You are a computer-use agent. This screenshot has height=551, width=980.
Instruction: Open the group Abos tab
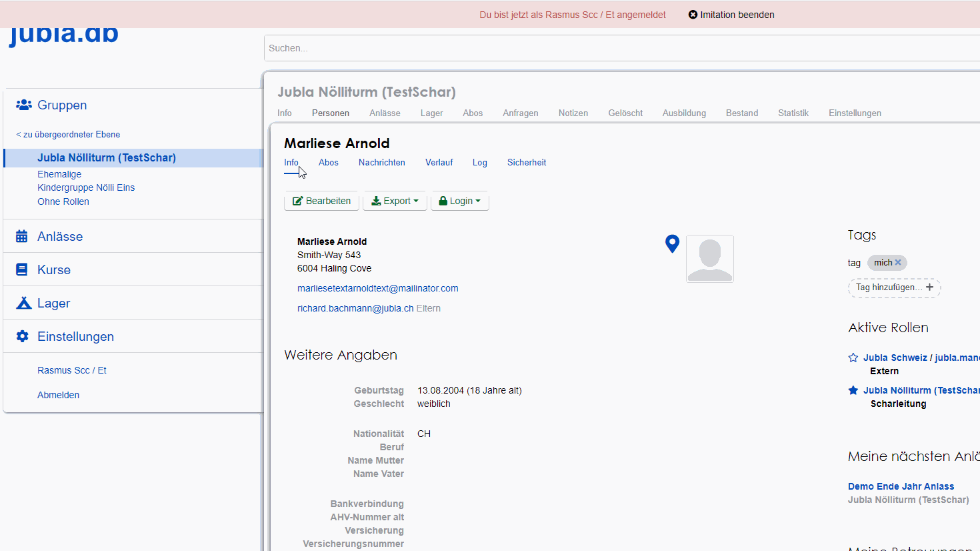473,113
